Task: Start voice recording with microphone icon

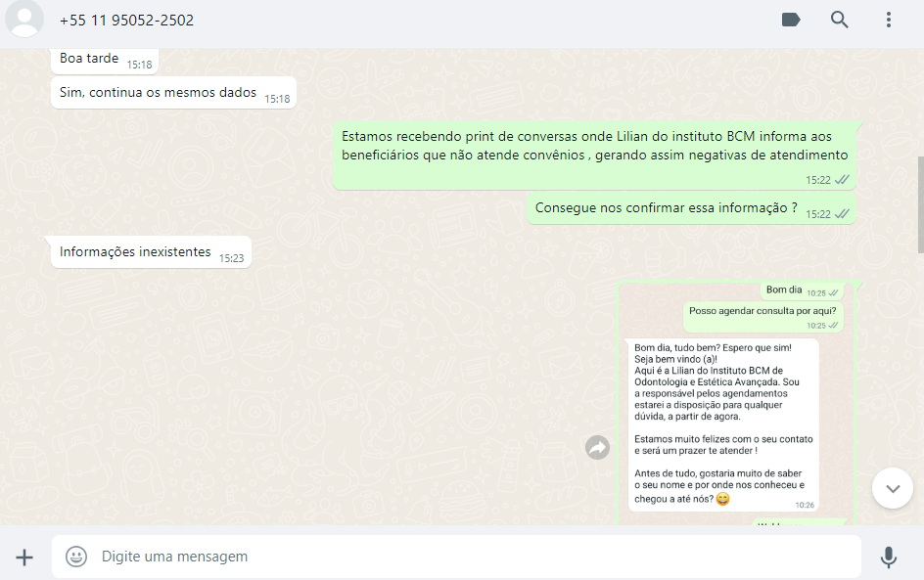Action: tap(888, 558)
